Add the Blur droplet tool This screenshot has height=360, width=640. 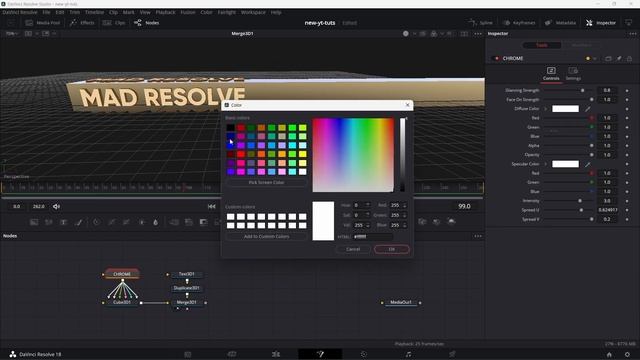tap(156, 222)
